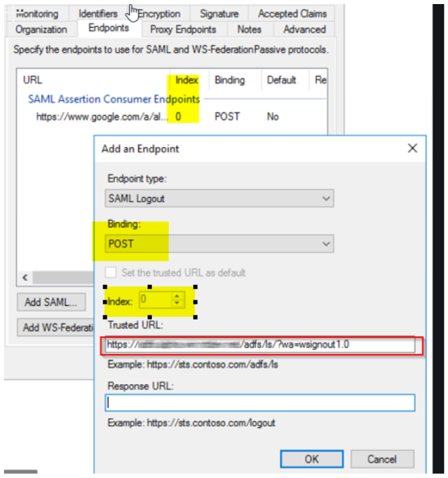Close the Add an Endpoint dialog
The image size is (448, 478).
tap(412, 149)
